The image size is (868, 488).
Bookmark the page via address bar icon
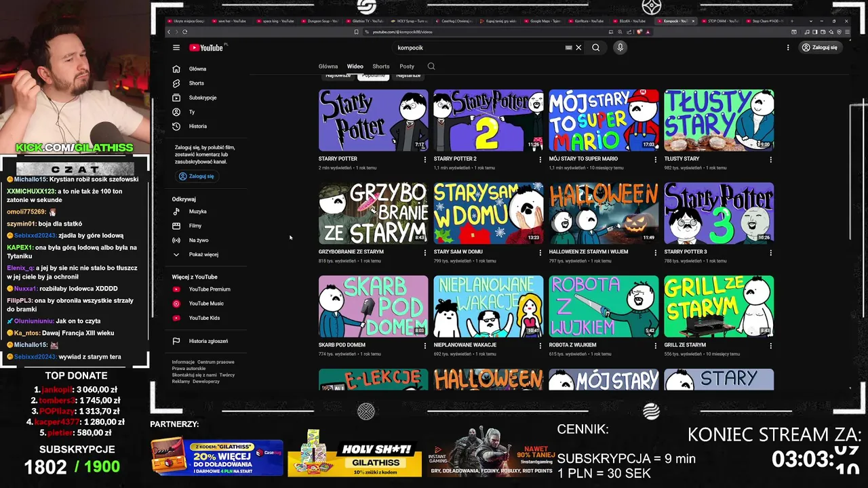click(357, 32)
